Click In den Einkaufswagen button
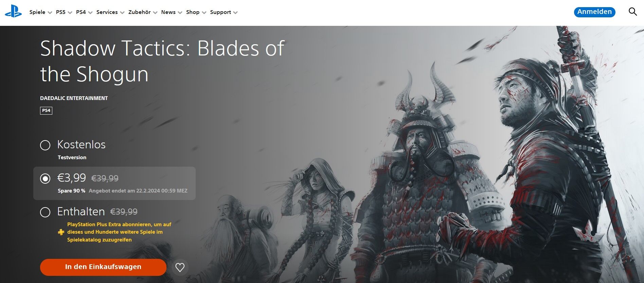The image size is (644, 283). coord(103,267)
